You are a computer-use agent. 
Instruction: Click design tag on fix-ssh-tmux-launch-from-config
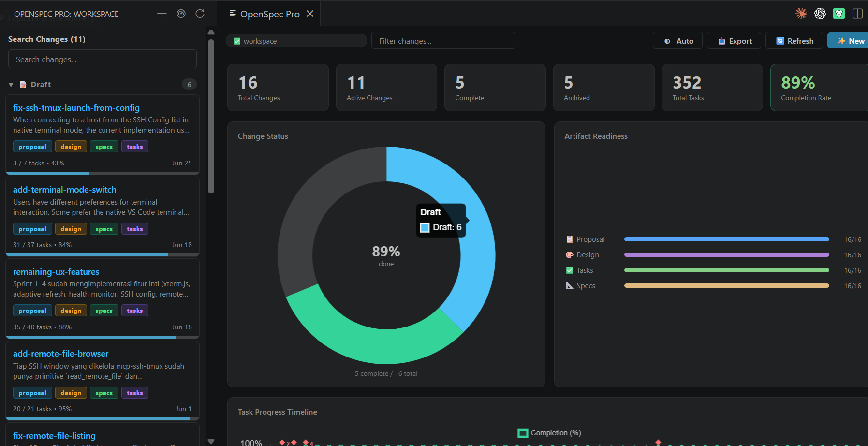(71, 147)
